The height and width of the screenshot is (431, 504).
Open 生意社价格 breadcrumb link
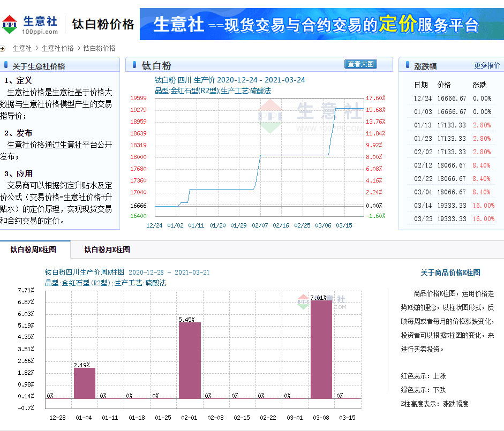57,49
